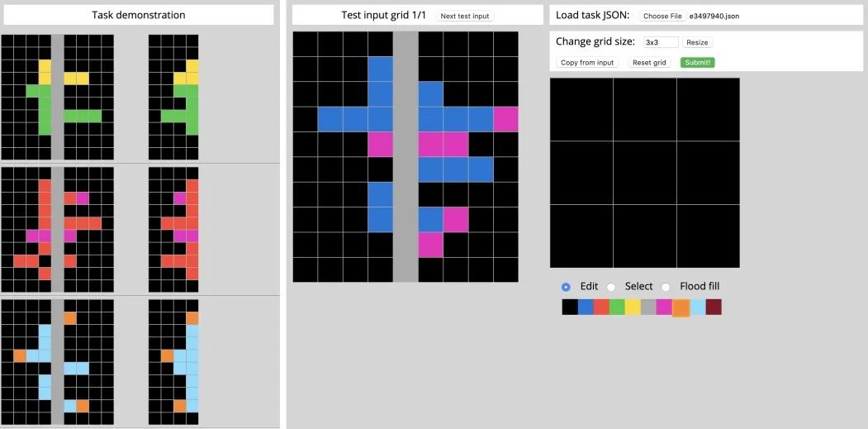Click the top-right cell of output grid
Viewport: 868px width, 429px height.
coord(708,110)
